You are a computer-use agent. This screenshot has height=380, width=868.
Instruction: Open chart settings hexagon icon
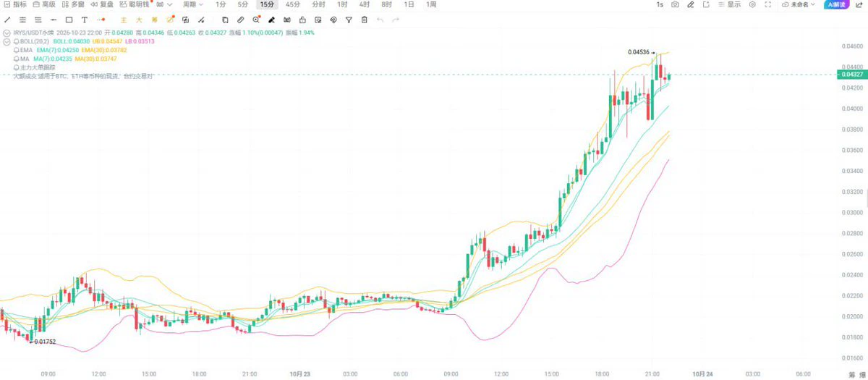click(752, 4)
